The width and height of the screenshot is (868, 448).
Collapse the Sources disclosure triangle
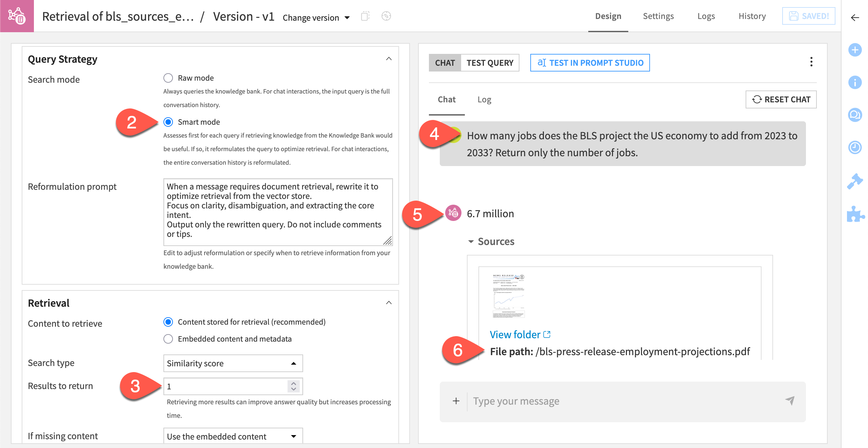click(x=471, y=242)
